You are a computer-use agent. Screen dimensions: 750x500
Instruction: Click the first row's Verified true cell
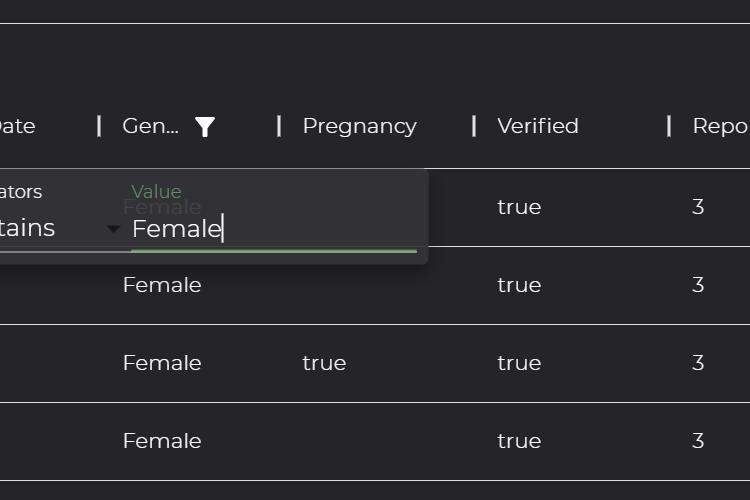coord(519,207)
